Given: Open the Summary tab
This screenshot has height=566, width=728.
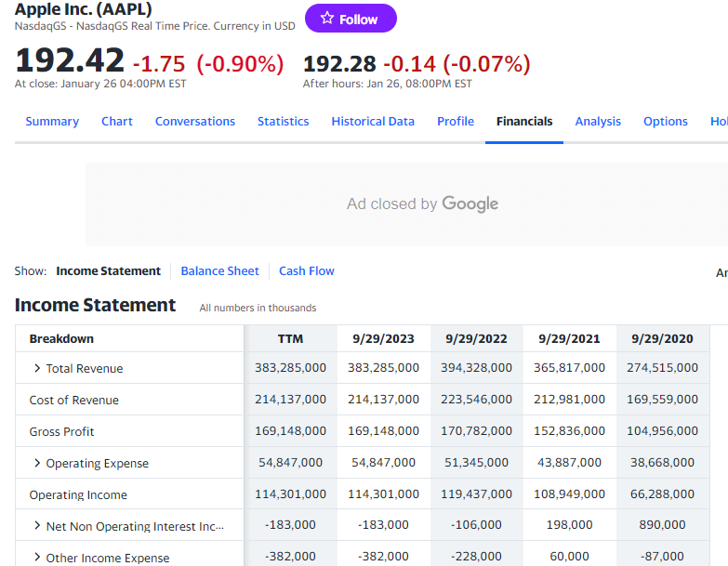Looking at the screenshot, I should [x=52, y=121].
